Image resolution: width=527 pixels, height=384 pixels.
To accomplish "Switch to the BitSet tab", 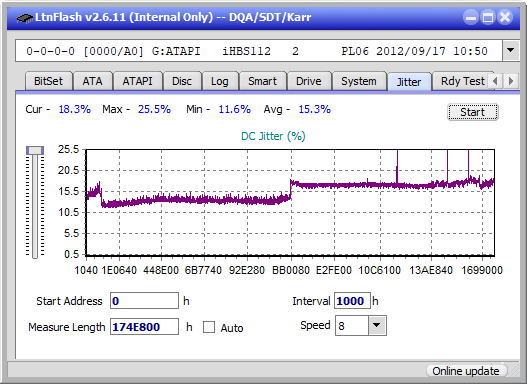I will [48, 81].
